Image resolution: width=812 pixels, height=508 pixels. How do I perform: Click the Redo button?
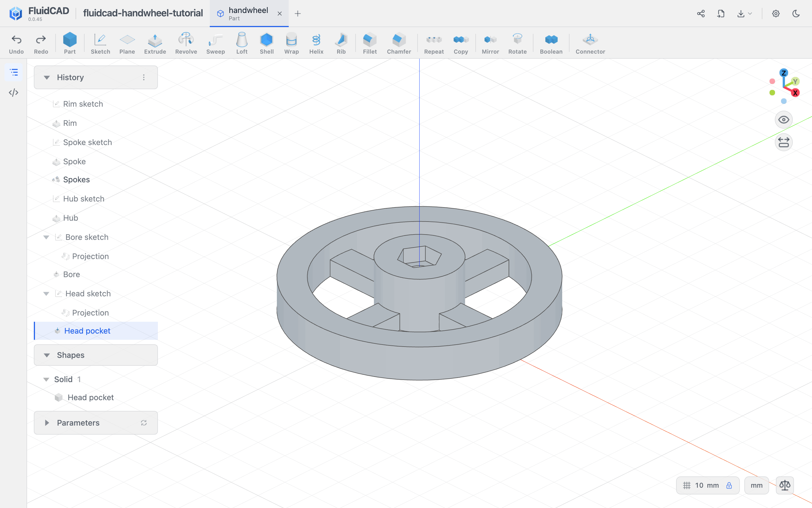[41, 43]
